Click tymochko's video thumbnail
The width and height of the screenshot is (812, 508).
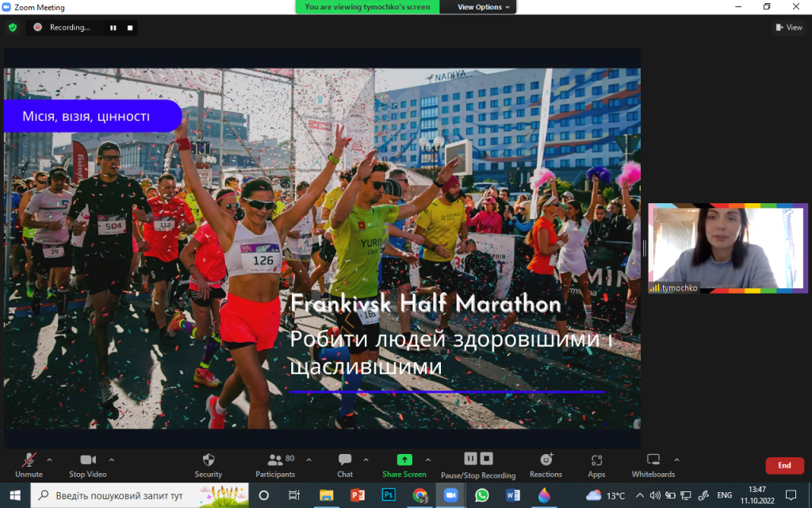[726, 248]
